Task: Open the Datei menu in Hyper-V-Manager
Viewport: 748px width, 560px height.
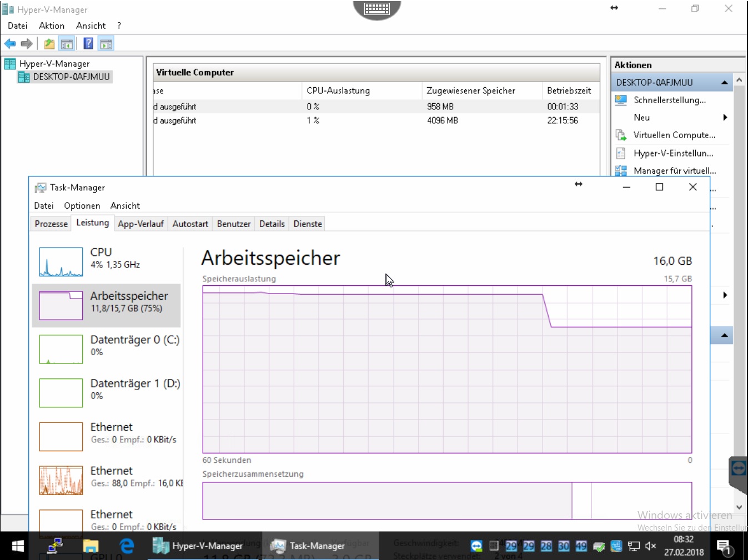Action: click(17, 26)
